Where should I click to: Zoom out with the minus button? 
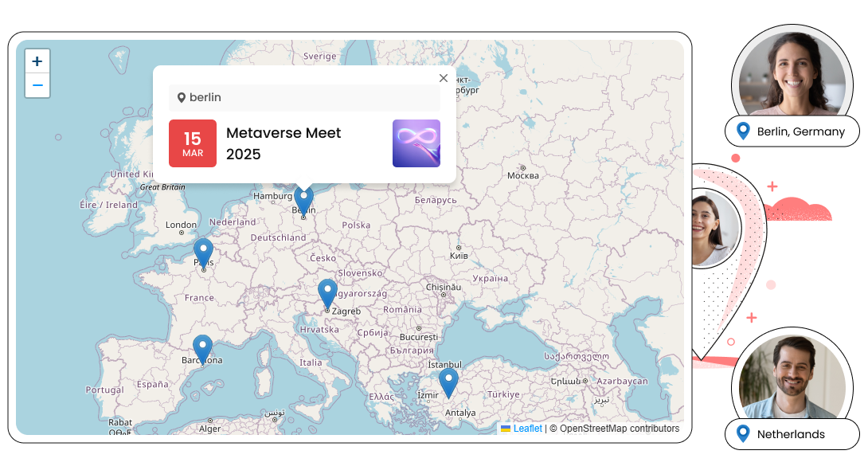click(x=37, y=85)
